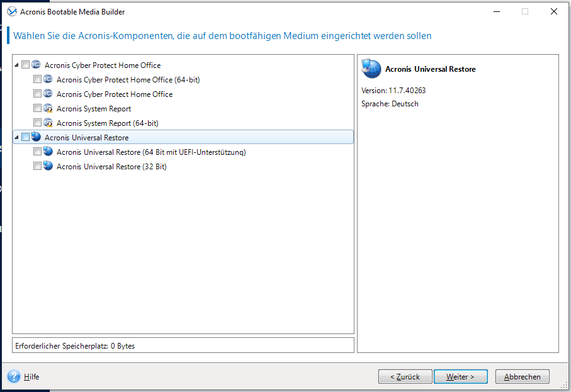Click the Universal Restore 64 Bit UEFI icon
Image resolution: width=571 pixels, height=392 pixels.
click(48, 152)
